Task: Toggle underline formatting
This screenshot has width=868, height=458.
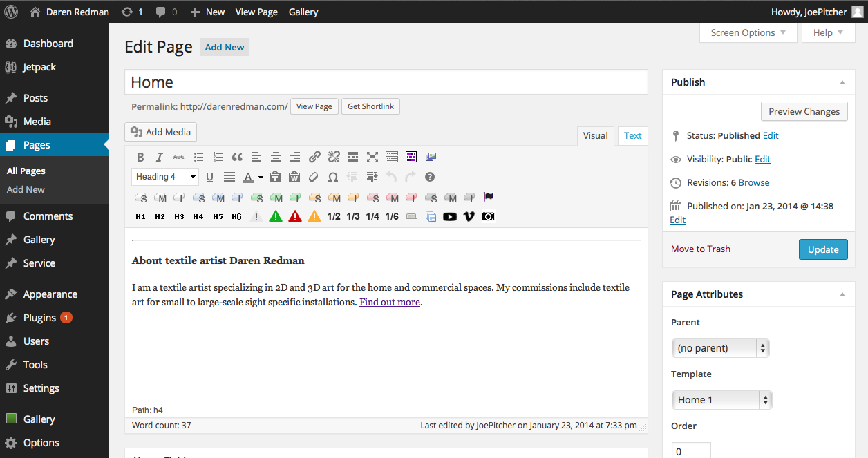Action: (209, 177)
